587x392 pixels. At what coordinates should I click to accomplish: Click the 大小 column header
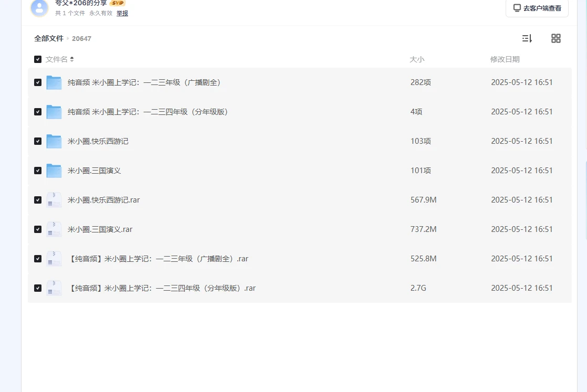417,59
